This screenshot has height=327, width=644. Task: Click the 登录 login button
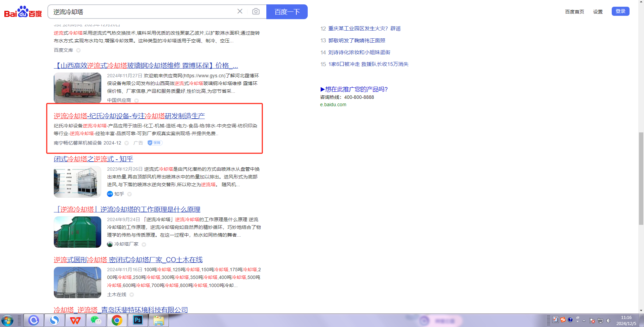[x=620, y=11]
